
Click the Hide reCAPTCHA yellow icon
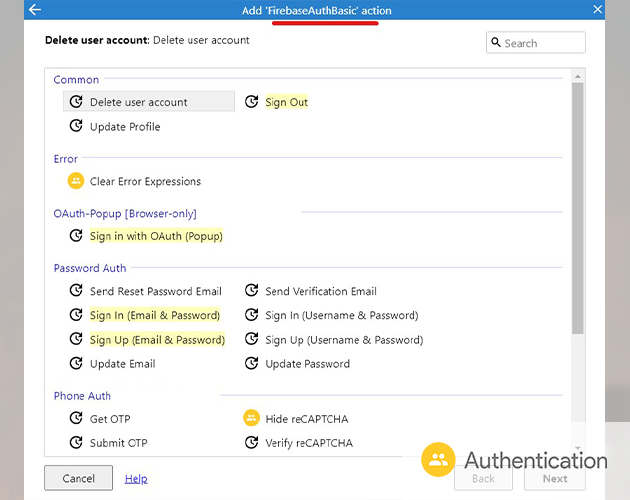(252, 419)
